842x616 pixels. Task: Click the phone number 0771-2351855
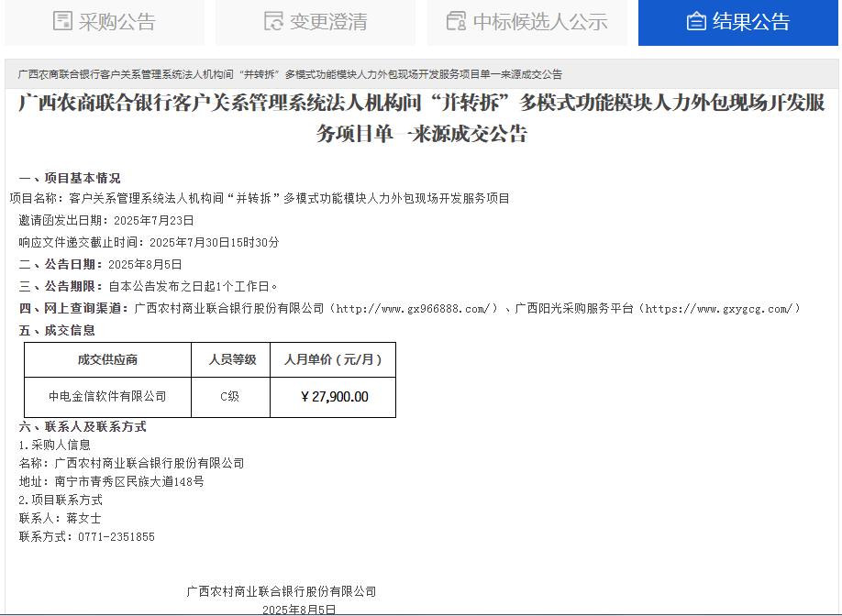(116, 537)
